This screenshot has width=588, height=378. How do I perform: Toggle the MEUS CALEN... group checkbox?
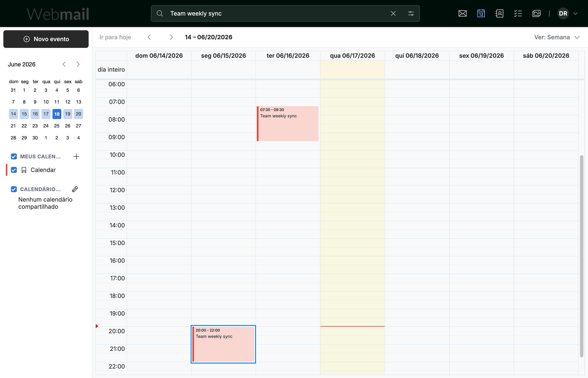tap(14, 157)
